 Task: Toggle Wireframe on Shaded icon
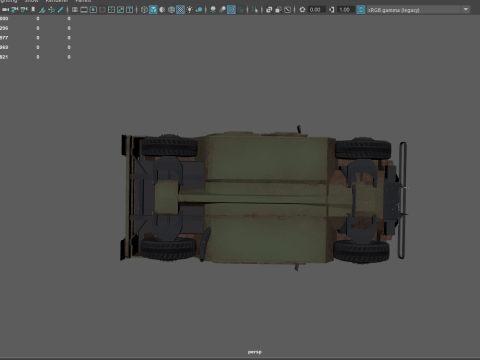coord(171,10)
